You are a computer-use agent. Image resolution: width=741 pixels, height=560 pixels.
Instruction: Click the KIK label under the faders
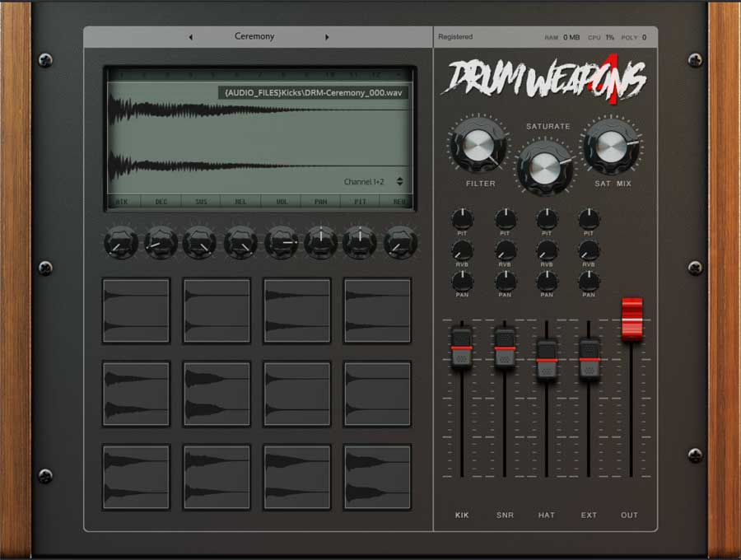462,515
